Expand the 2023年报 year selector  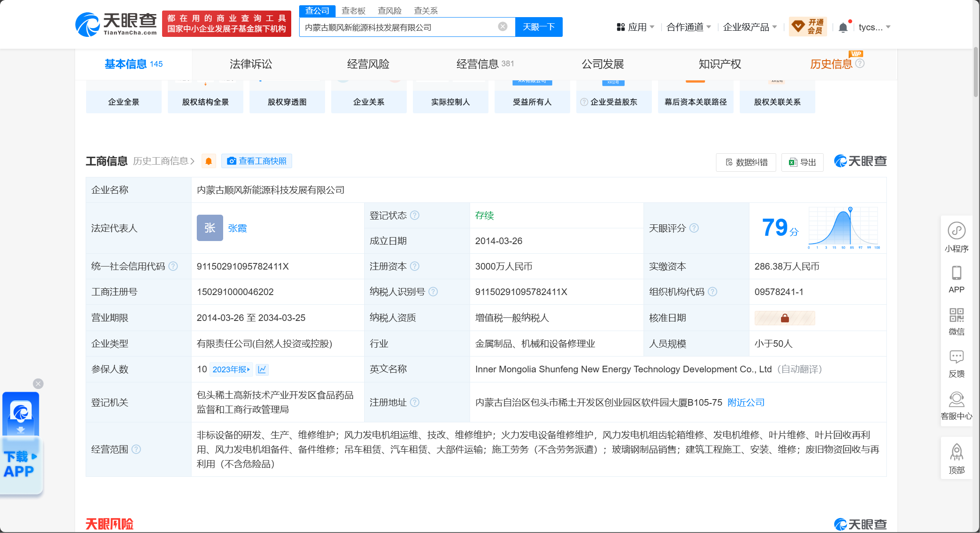[231, 369]
